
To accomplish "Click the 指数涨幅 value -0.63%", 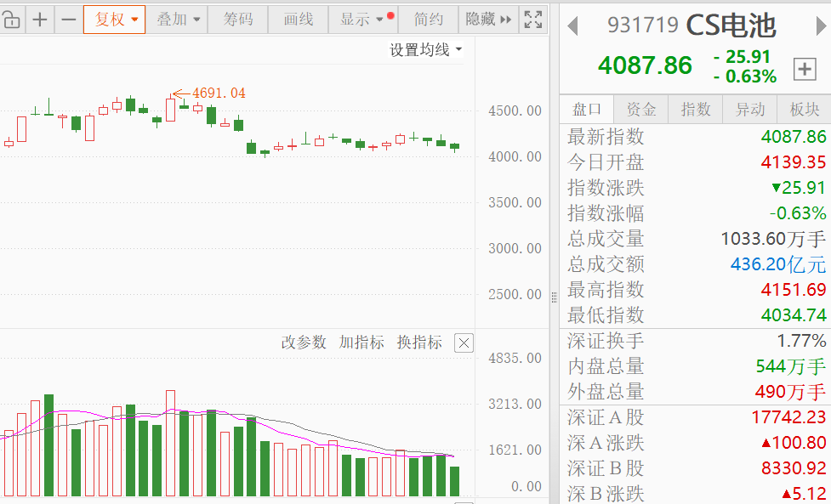I will 798,213.
